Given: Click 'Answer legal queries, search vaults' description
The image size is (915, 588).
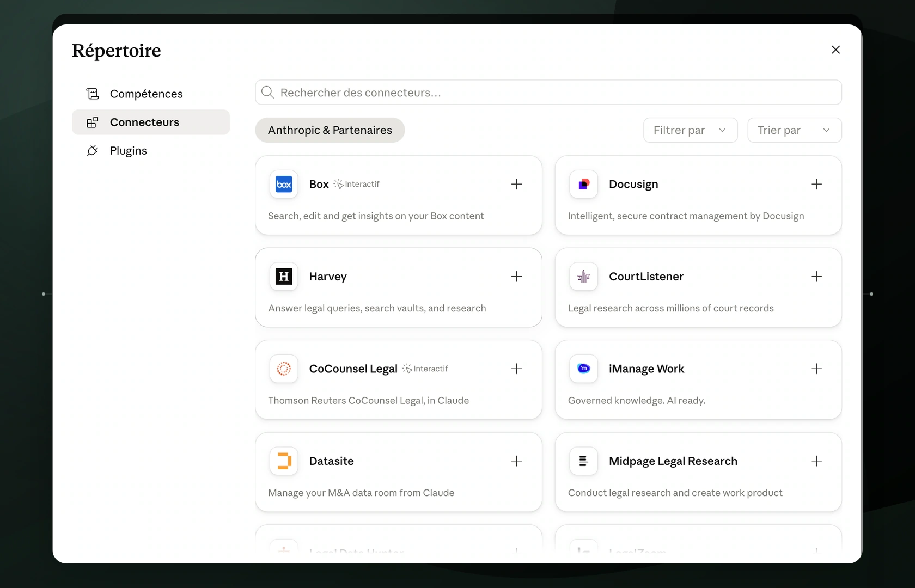Looking at the screenshot, I should [377, 308].
